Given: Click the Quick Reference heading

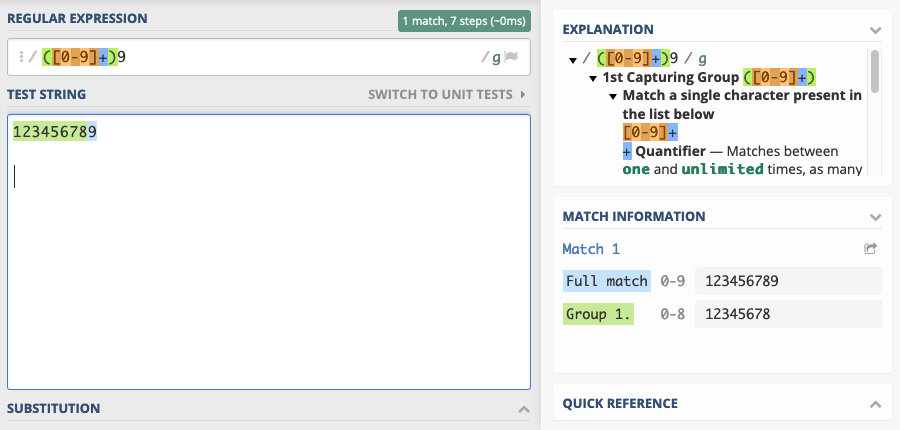Looking at the screenshot, I should point(620,404).
